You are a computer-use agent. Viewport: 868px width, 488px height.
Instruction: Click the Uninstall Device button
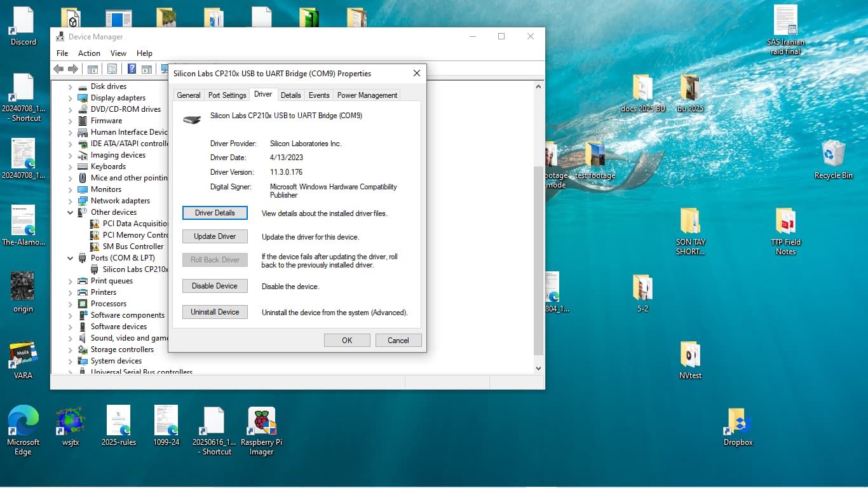point(215,312)
